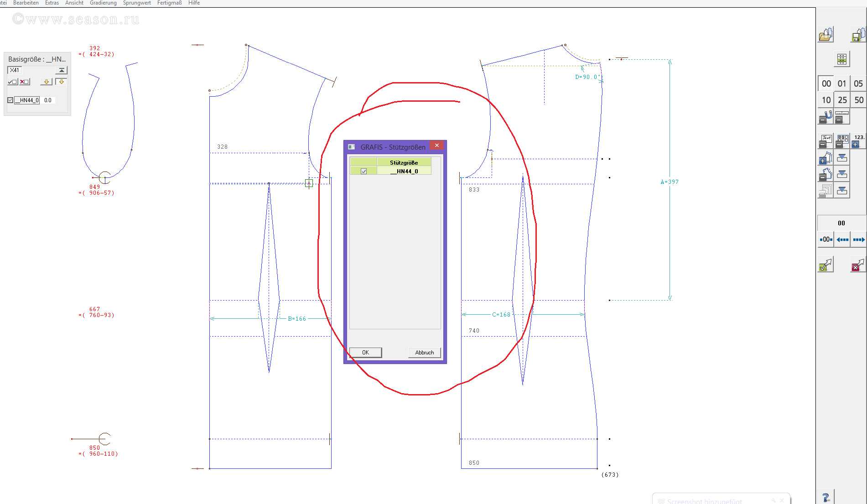Viewport: 867px width, 504px height.
Task: Click deselect-all red X box icon
Action: click(25, 82)
